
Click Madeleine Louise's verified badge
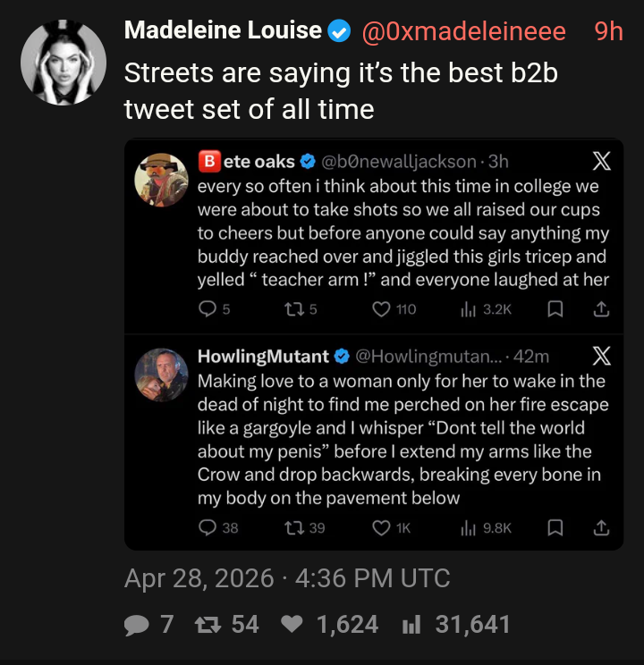pyautogui.click(x=339, y=31)
